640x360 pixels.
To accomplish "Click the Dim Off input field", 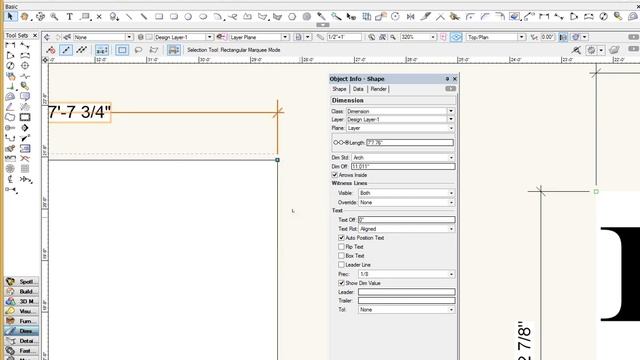I will (403, 167).
